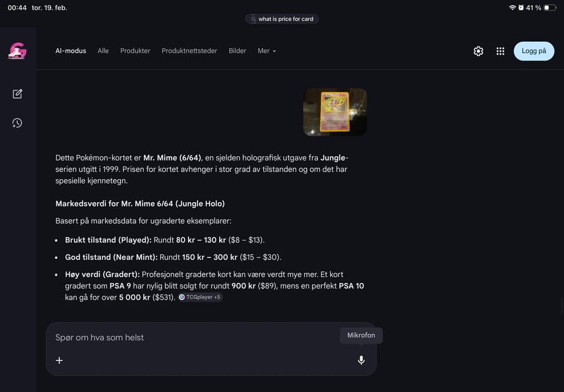Click the price '5 000 kr'
Viewport: 564px width, 392px height.
135,297
